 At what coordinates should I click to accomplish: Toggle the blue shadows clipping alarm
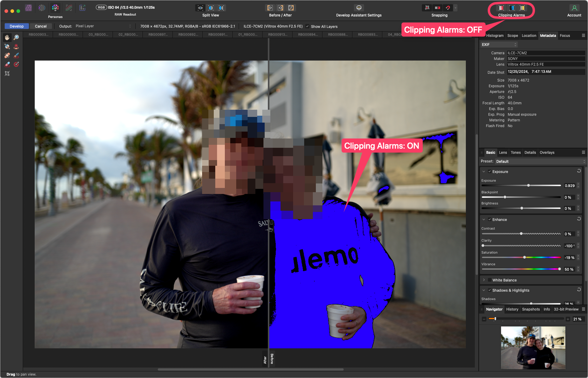[512, 8]
